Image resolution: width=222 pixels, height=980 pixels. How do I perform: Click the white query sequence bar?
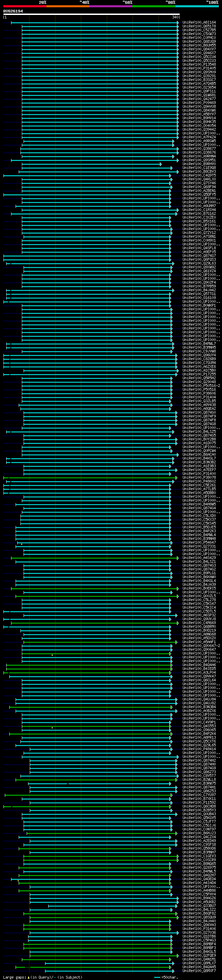(x=92, y=15)
